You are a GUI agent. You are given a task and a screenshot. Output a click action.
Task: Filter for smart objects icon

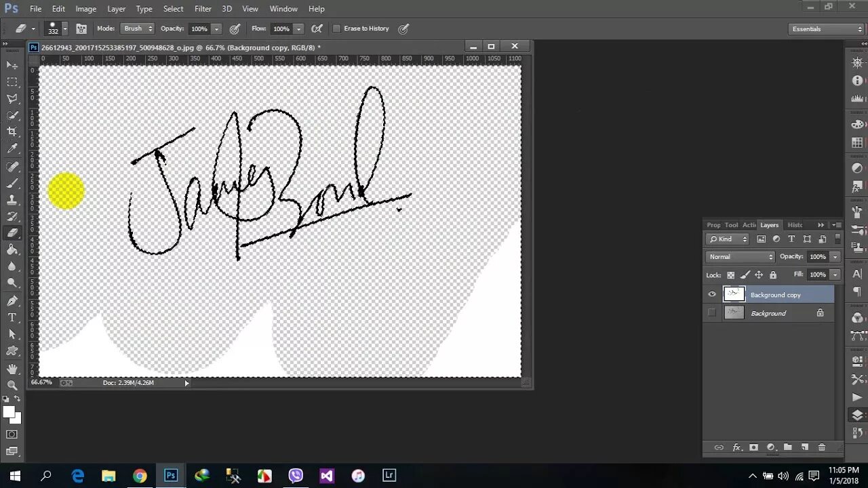pos(823,239)
